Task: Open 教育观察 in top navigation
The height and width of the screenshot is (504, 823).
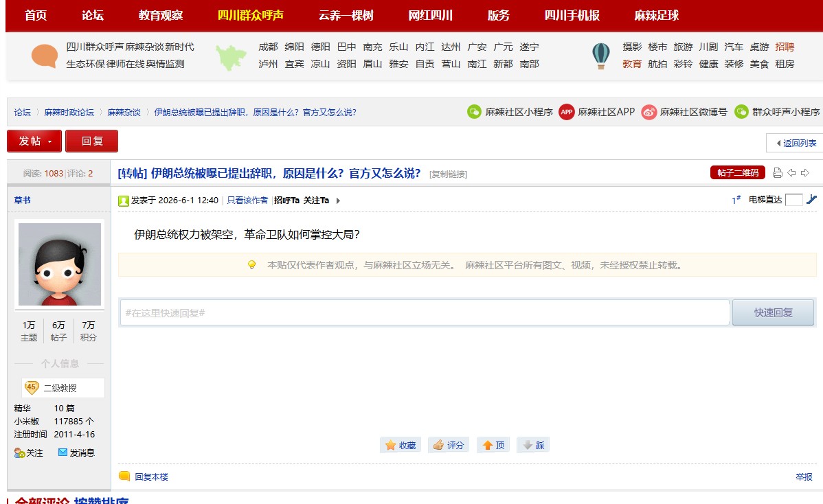Action: [161, 15]
